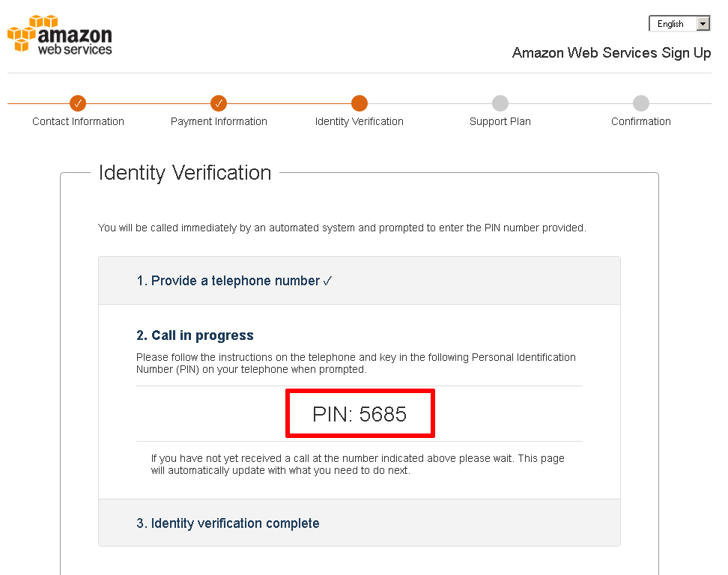Expand the Identity verification complete section
Screen dimensions: 728x575
point(360,523)
